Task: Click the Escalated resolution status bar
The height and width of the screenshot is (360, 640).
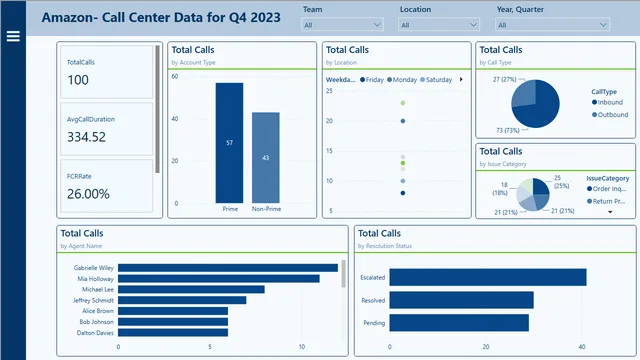Action: tap(488, 277)
